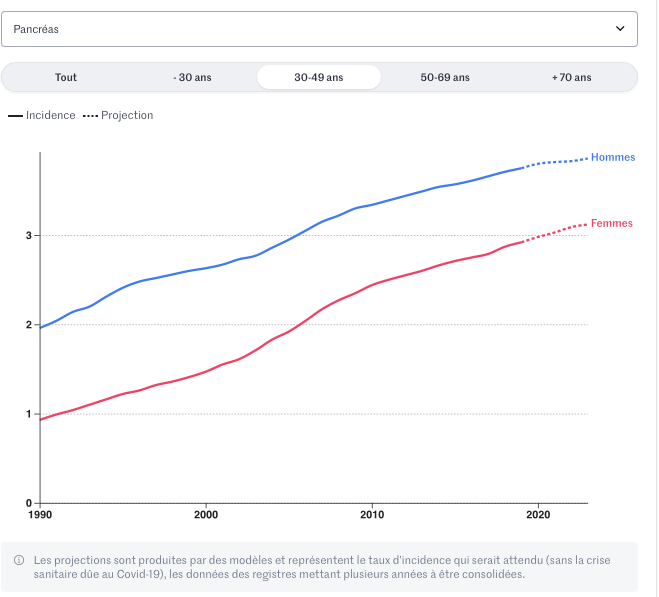This screenshot has height=597, width=659.
Task: Click the 2000 label on the x-axis
Action: click(x=206, y=514)
